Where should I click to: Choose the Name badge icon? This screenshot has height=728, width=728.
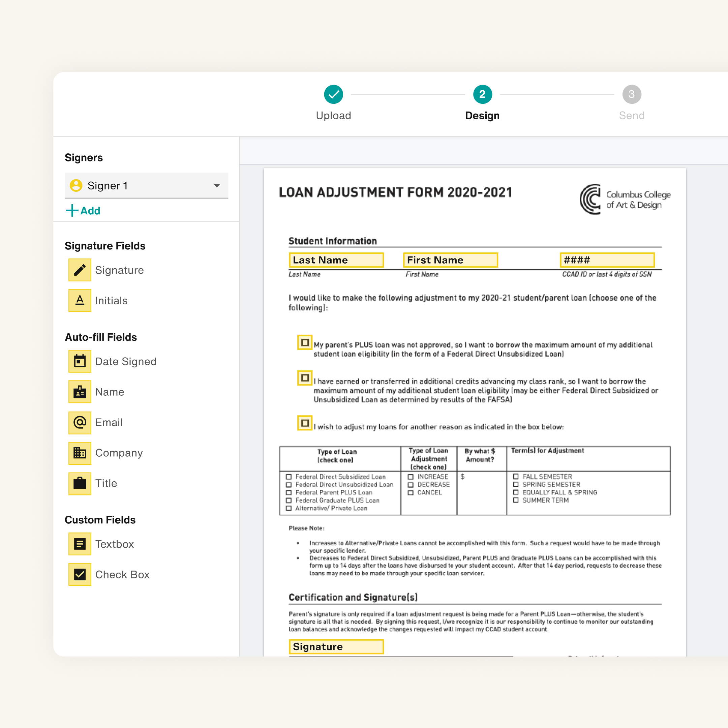[x=80, y=392]
